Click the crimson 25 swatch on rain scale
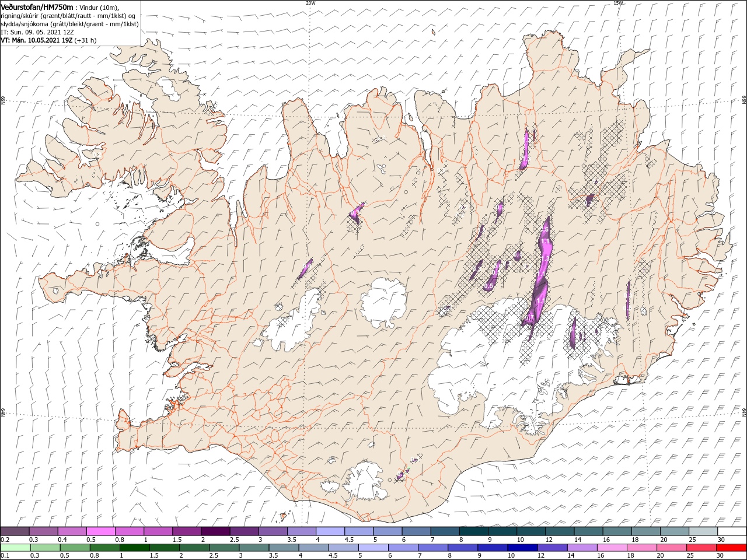The image size is (747, 560). coord(702,548)
